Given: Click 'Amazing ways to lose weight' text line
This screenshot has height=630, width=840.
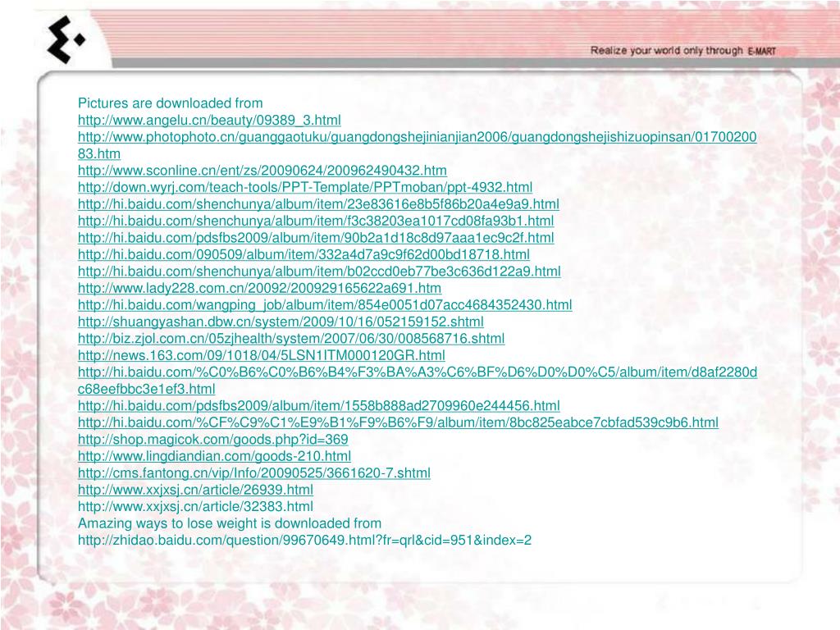Looking at the screenshot, I should click(230, 523).
